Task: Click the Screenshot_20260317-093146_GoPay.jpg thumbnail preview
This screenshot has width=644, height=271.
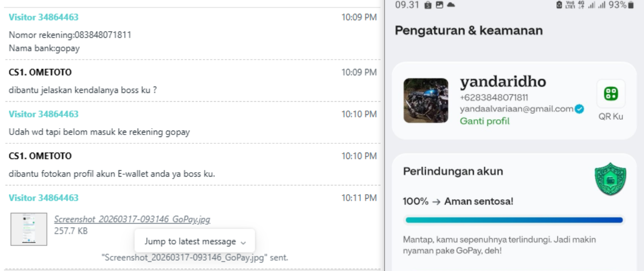Action: (x=29, y=229)
